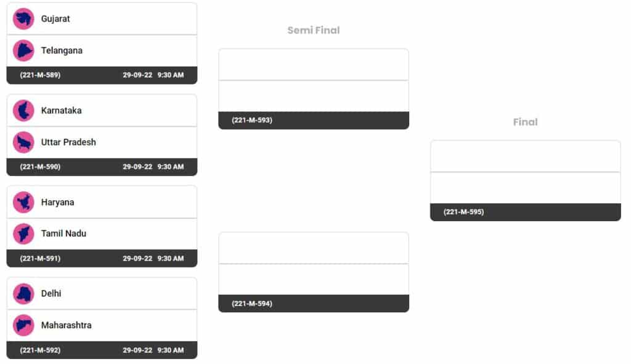Click the Final heading
Viewport: 631px width, 364px height.
[525, 122]
